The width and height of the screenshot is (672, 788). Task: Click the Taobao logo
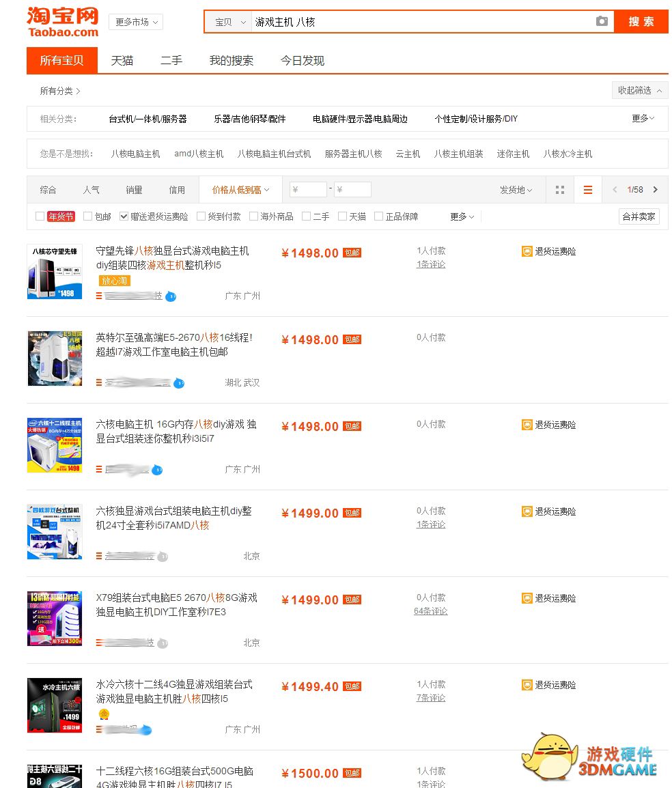63,22
